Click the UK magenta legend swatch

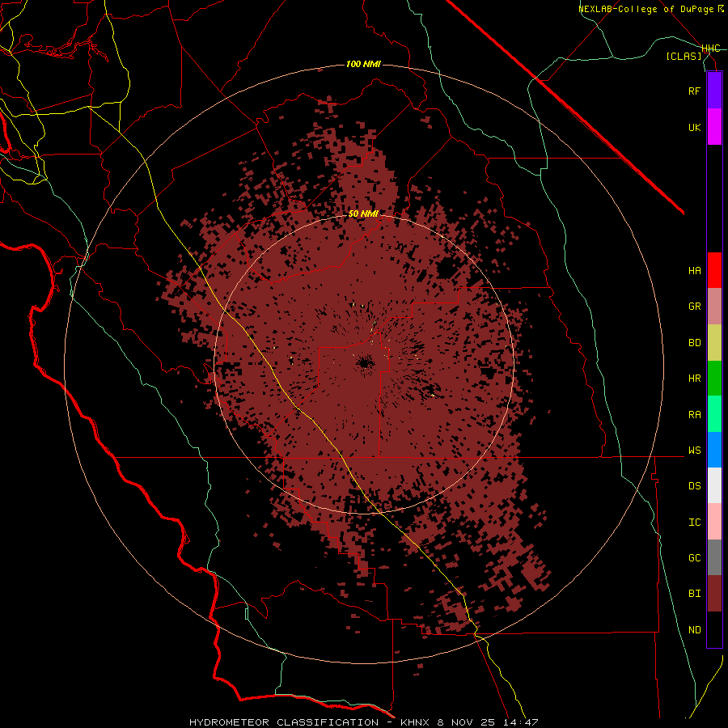714,127
